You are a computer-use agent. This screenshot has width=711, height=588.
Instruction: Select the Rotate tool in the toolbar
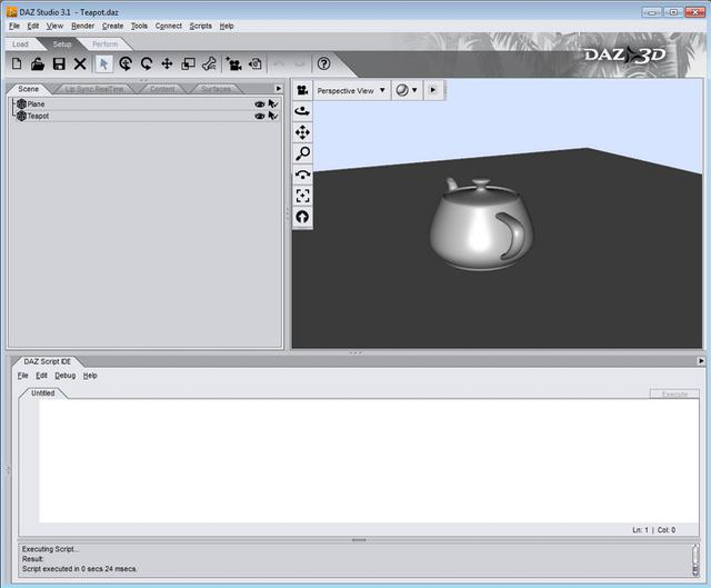click(x=146, y=64)
